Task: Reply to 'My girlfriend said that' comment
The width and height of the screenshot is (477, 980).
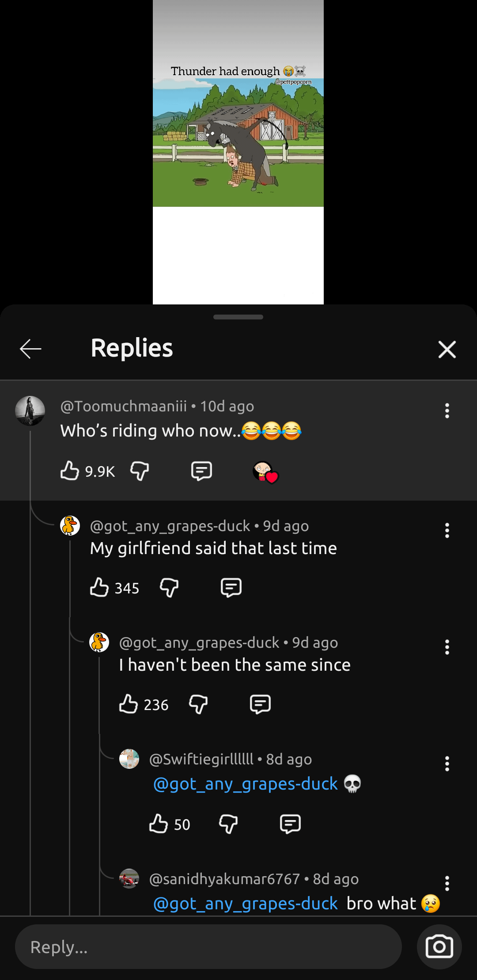Action: pyautogui.click(x=231, y=588)
